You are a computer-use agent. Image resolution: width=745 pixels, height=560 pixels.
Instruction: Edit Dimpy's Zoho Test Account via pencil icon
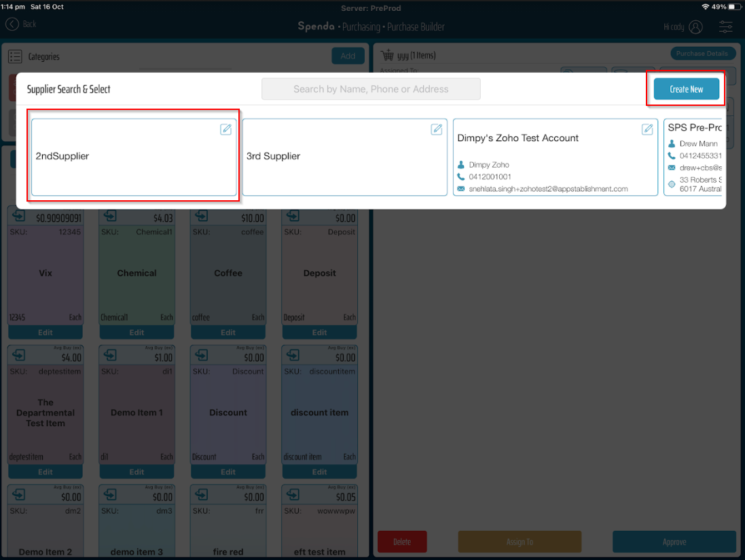coord(647,129)
